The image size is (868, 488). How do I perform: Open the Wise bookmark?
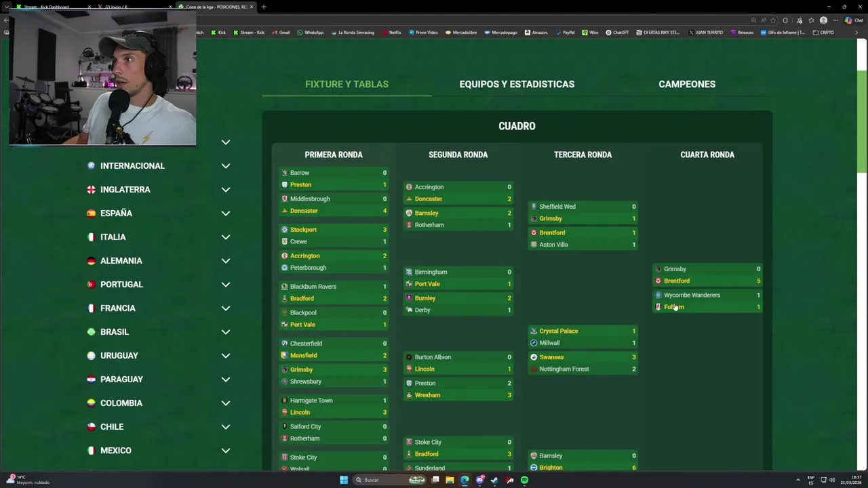tap(590, 33)
